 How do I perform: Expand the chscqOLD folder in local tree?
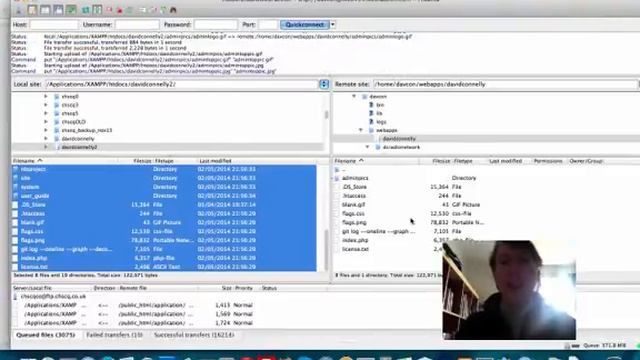click(46, 122)
